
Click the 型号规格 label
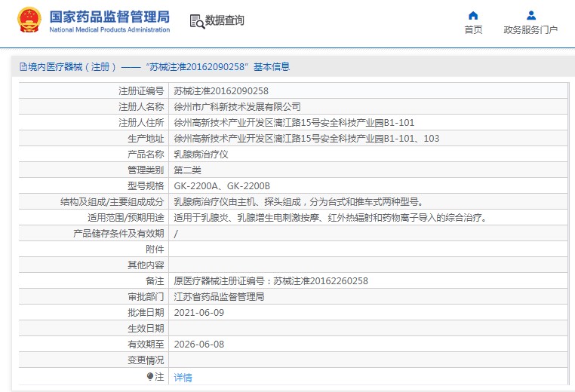146,185
